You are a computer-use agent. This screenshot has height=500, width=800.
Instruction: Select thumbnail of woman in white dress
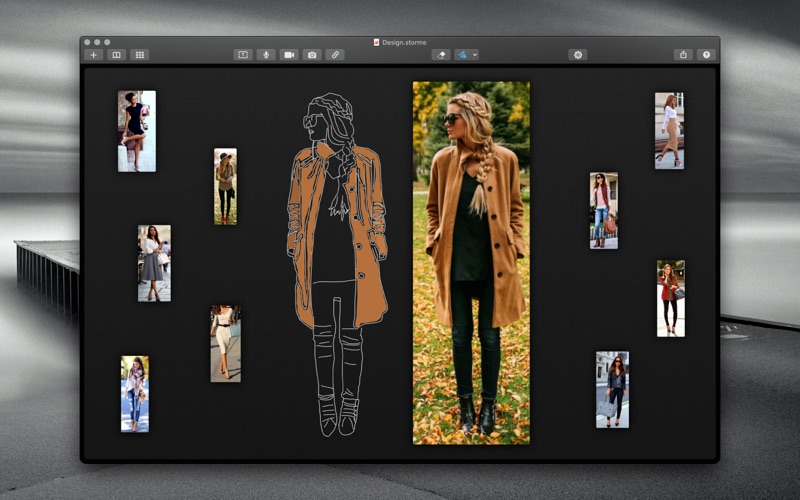pos(226,344)
